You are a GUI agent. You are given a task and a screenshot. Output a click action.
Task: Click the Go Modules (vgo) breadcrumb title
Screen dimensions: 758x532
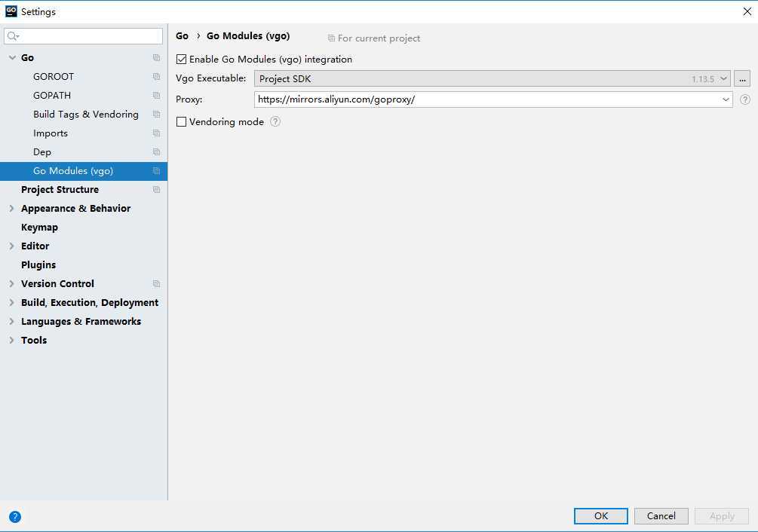(x=248, y=35)
